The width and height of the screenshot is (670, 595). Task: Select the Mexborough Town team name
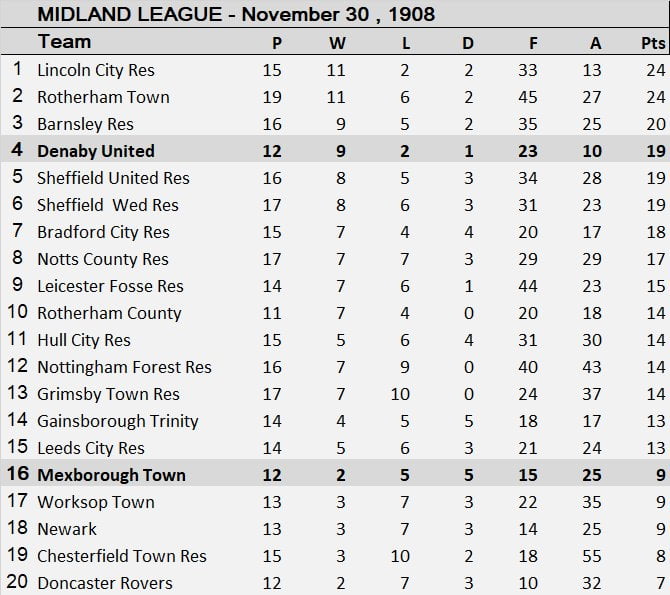pos(111,475)
